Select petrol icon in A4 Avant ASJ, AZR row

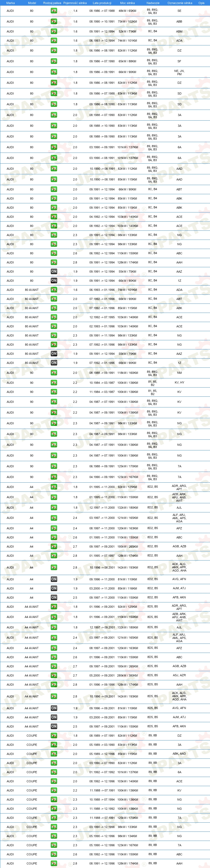pyautogui.click(x=54, y=675)
